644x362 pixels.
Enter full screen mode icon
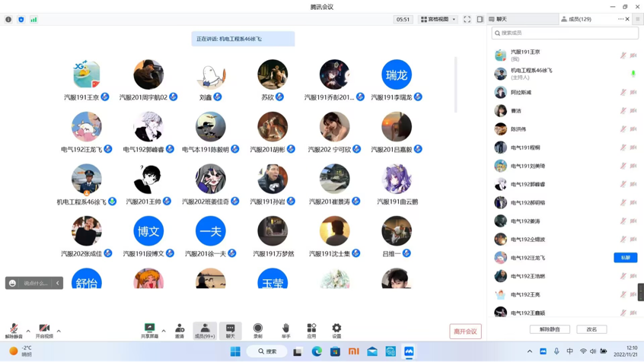467,20
